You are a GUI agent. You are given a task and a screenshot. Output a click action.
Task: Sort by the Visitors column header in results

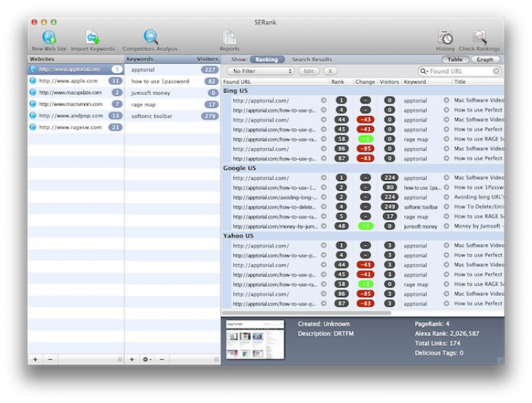[x=389, y=82]
